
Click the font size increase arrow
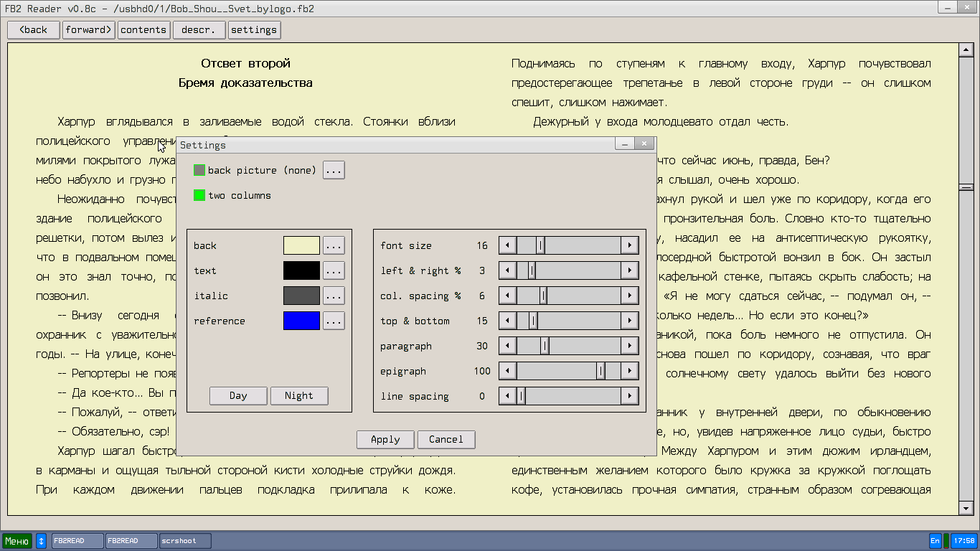[x=629, y=245]
